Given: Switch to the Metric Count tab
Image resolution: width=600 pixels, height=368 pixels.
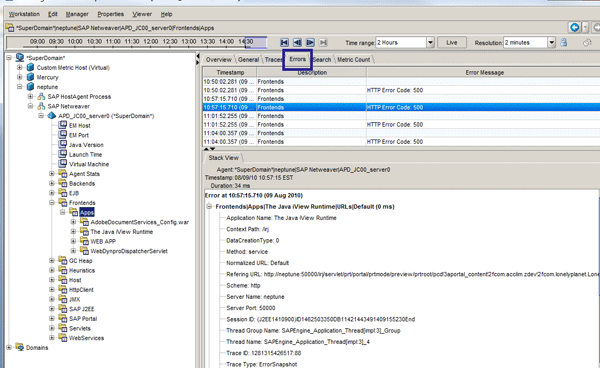Looking at the screenshot, I should 354,60.
